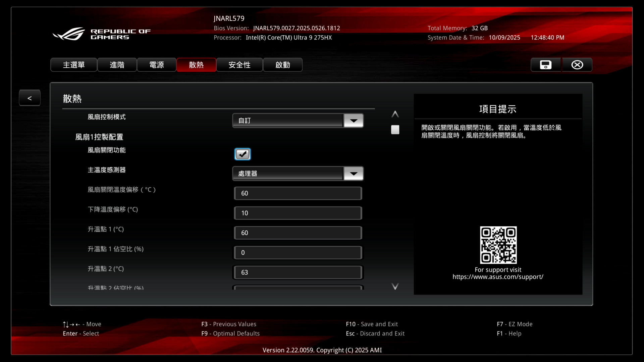Toggle the 風扇關閉功能 checkbox

(242, 154)
